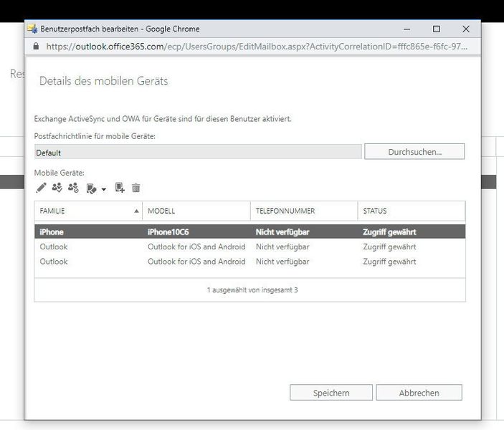Click Zugriff gewährt in the iPhone row

click(x=389, y=232)
